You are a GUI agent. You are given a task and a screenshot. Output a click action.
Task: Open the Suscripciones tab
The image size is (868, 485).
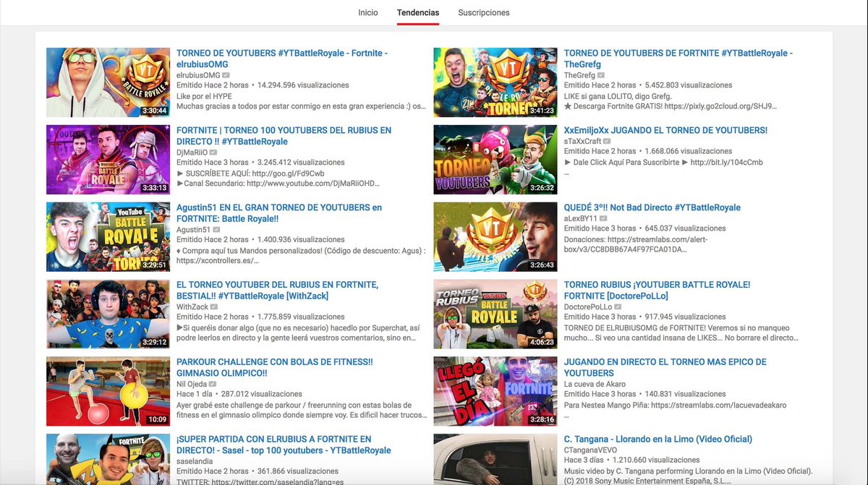(x=484, y=13)
